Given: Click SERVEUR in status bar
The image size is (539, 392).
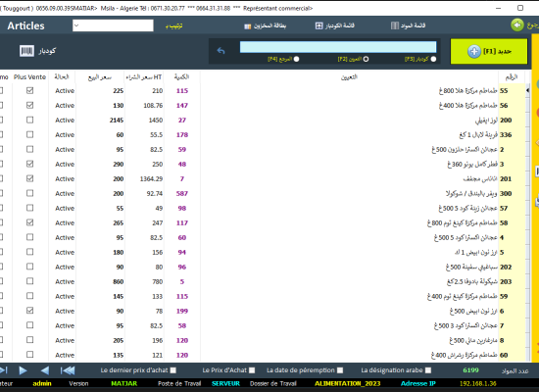Looking at the screenshot, I should pos(225,383).
